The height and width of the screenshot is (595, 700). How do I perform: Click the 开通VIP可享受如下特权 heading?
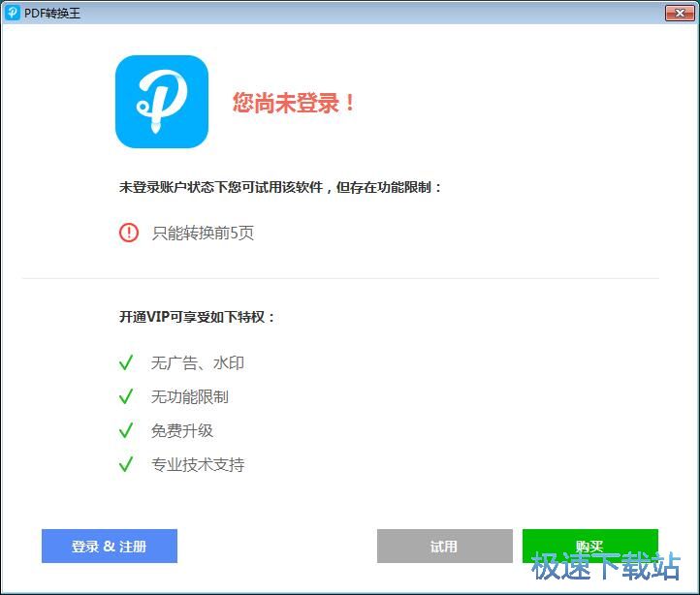pyautogui.click(x=197, y=317)
